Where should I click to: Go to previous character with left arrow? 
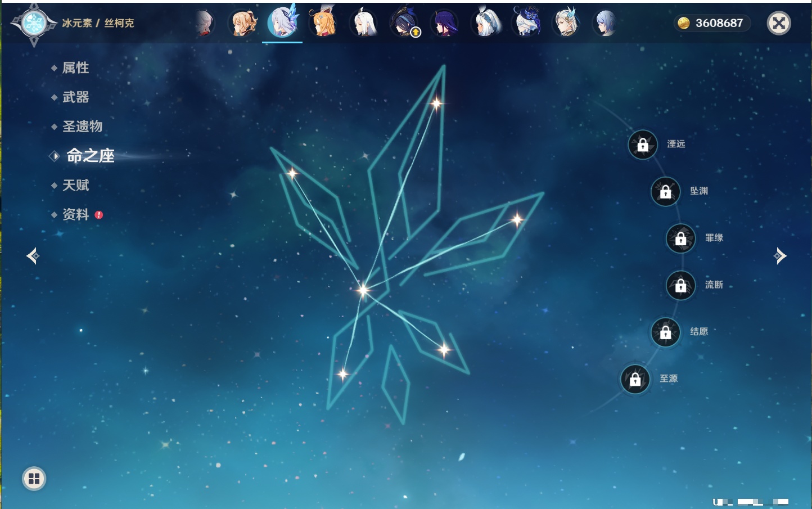click(x=33, y=256)
